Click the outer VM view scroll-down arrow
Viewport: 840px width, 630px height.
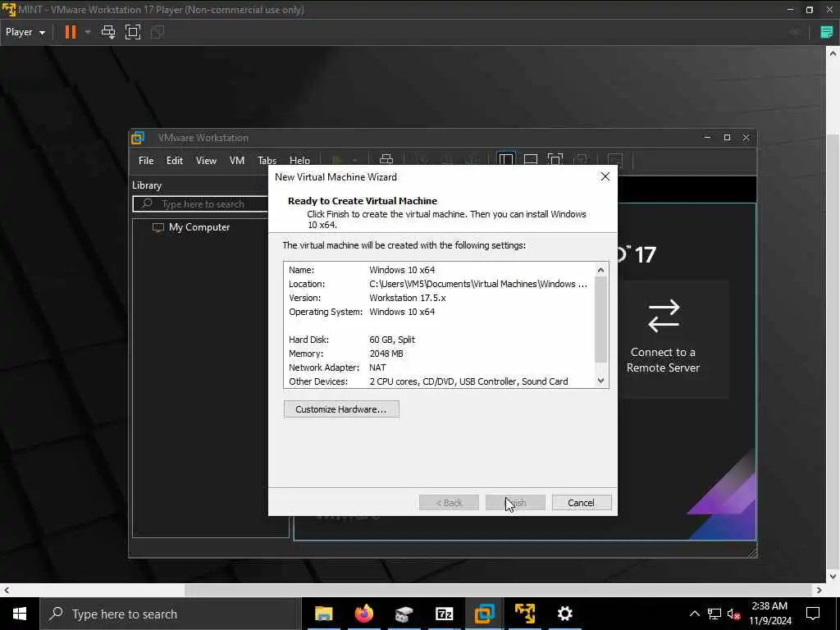(x=833, y=577)
